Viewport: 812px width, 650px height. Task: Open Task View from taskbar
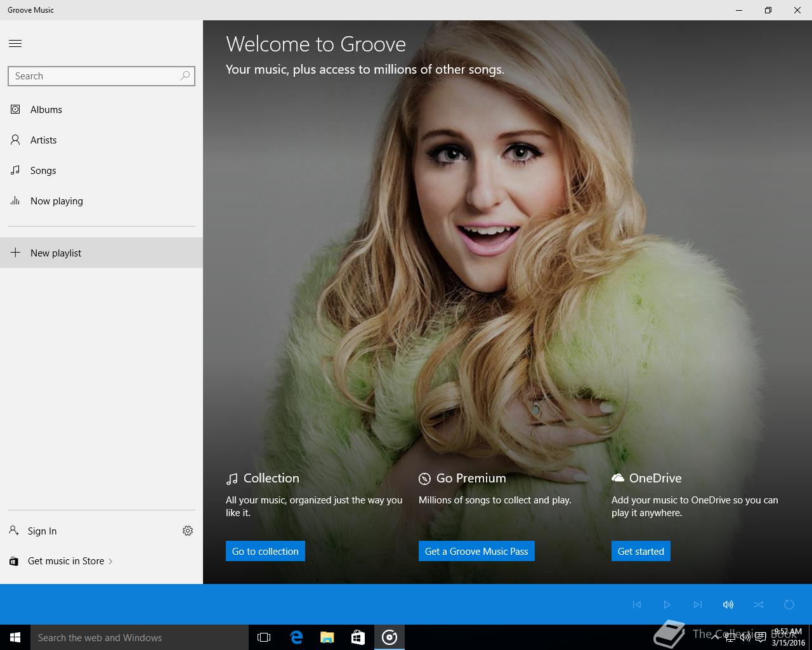264,637
